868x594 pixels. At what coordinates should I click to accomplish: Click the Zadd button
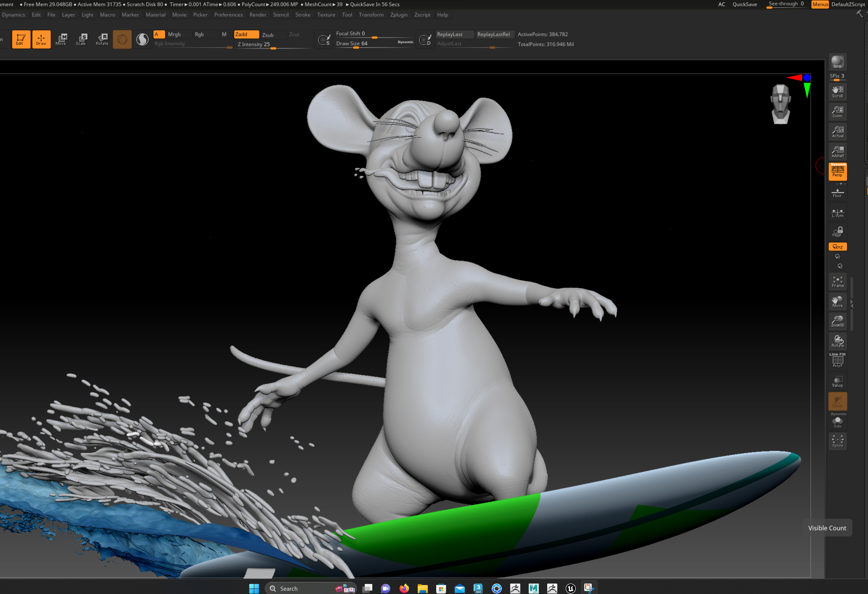[x=246, y=34]
